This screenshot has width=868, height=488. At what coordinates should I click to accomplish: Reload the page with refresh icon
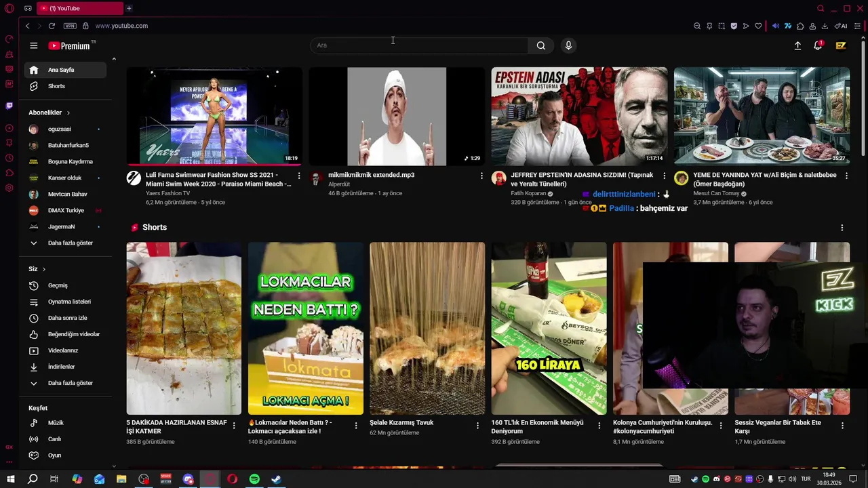[x=52, y=26]
